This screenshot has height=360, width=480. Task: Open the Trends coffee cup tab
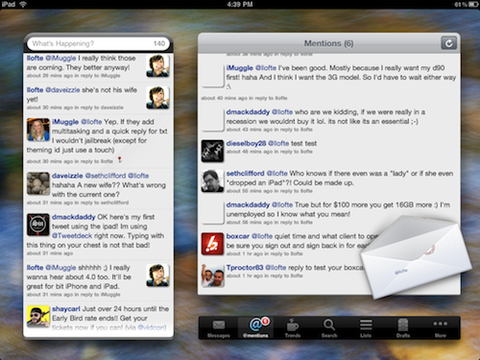pyautogui.click(x=292, y=328)
